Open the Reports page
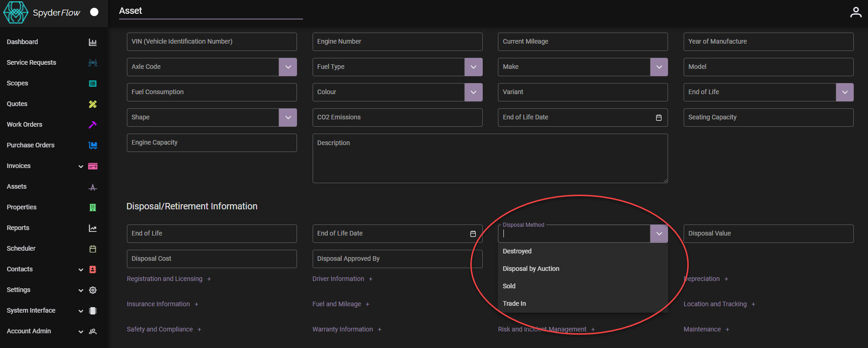The image size is (868, 348). (x=18, y=228)
